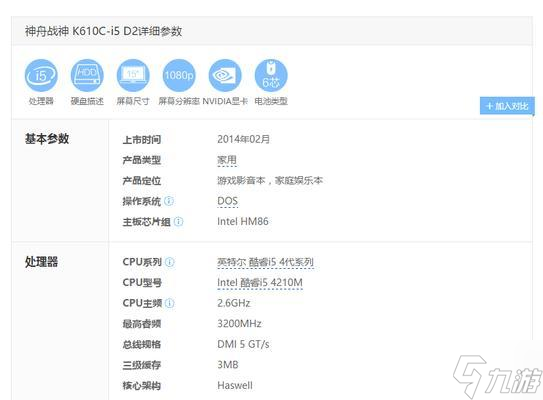Select the CPU型号 label

click(x=142, y=283)
